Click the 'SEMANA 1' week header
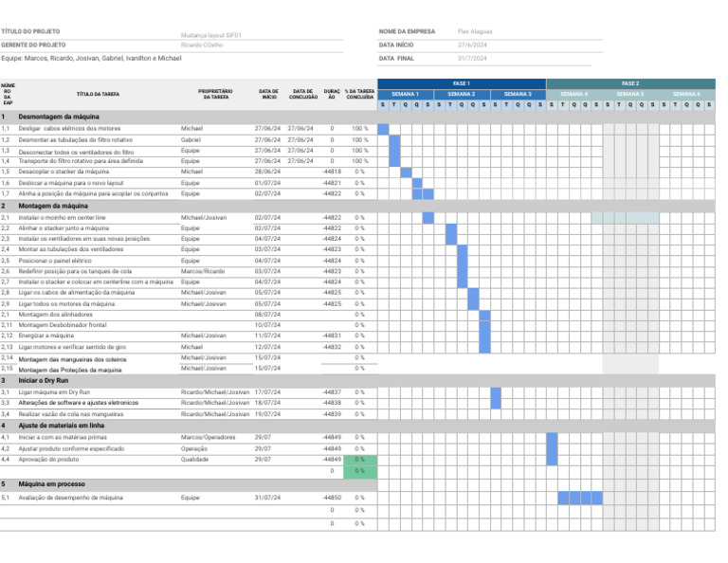The height and width of the screenshot is (563, 728). click(x=406, y=94)
